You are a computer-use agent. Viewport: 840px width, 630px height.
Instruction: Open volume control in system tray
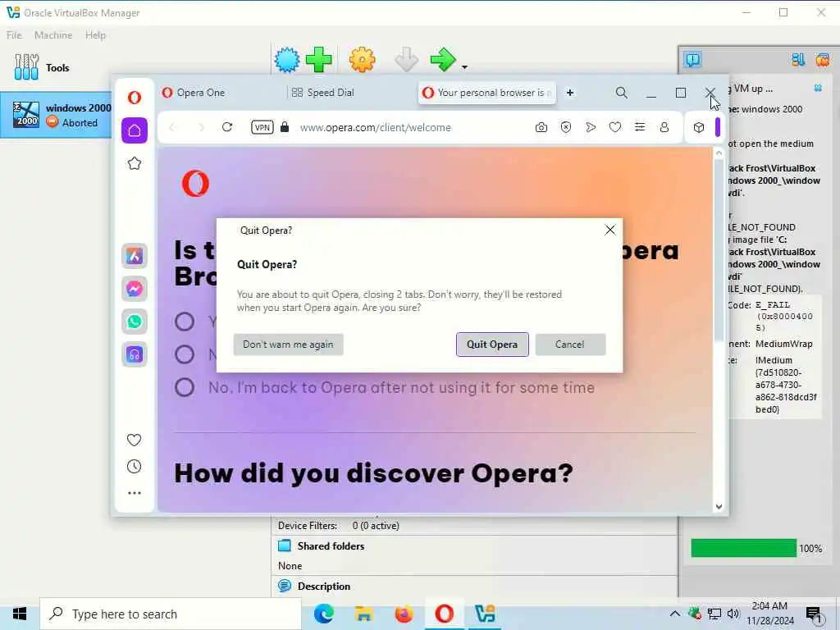pos(733,614)
